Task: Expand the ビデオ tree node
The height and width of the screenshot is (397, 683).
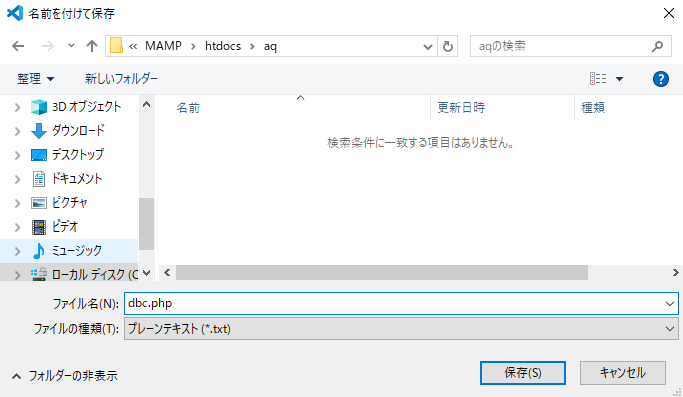Action: (x=17, y=227)
